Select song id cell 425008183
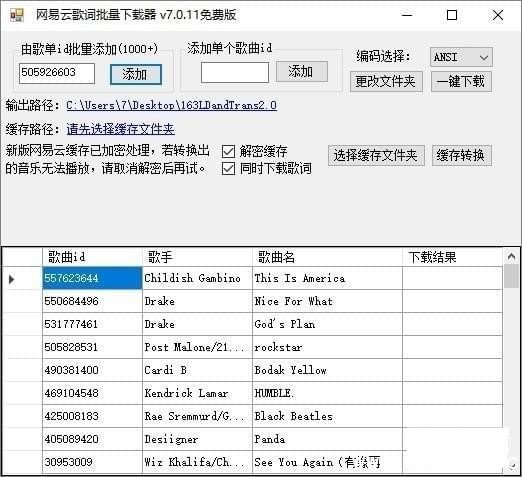 [x=92, y=416]
